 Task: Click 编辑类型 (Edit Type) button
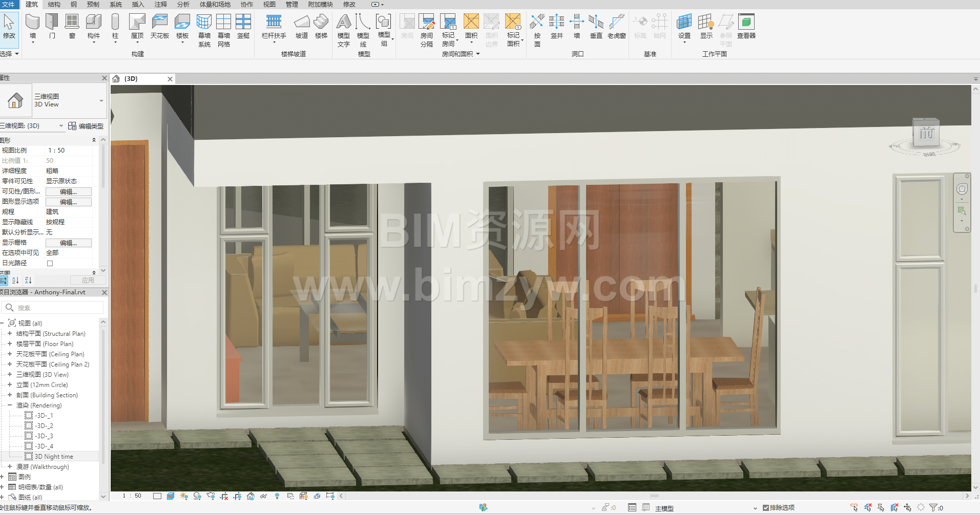tap(86, 126)
